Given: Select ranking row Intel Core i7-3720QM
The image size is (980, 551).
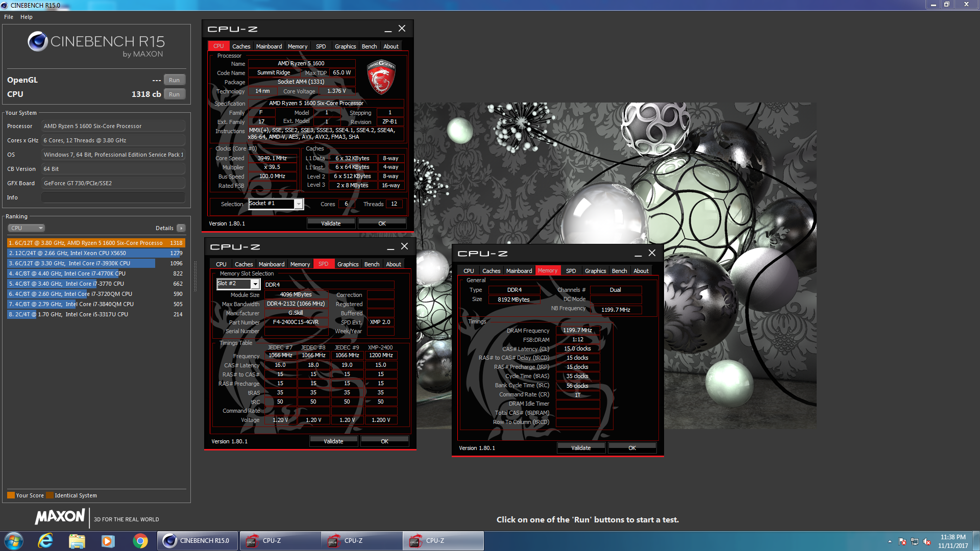Looking at the screenshot, I should click(x=96, y=294).
